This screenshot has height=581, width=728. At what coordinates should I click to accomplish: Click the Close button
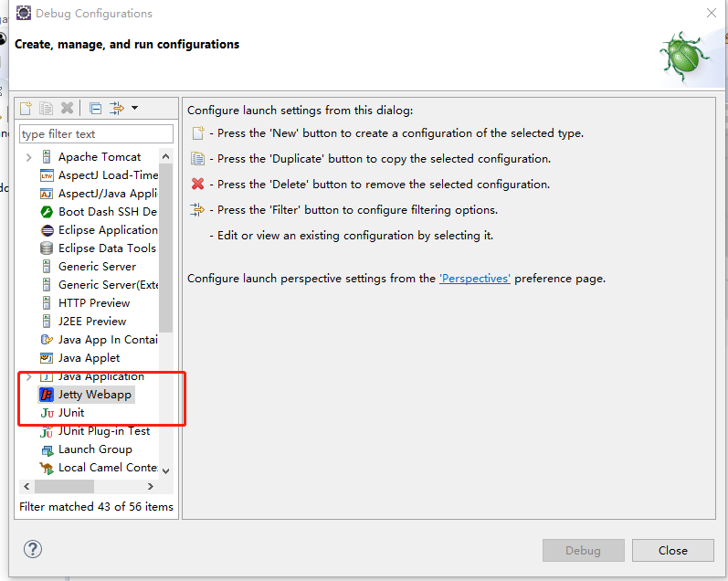pyautogui.click(x=673, y=550)
